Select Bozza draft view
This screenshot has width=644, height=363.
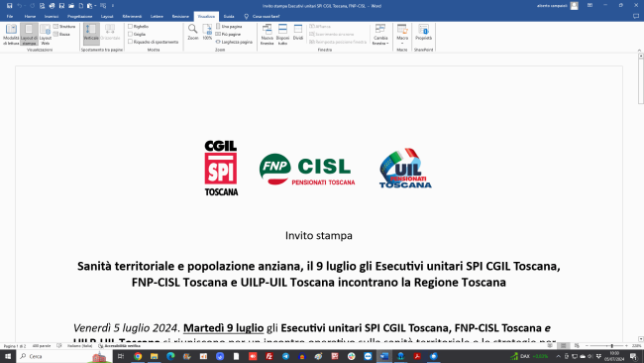[x=62, y=34]
